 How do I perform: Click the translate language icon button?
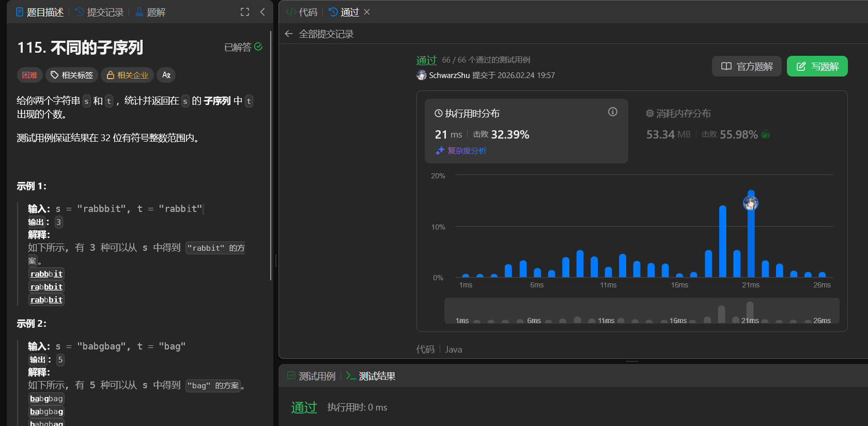[x=166, y=75]
